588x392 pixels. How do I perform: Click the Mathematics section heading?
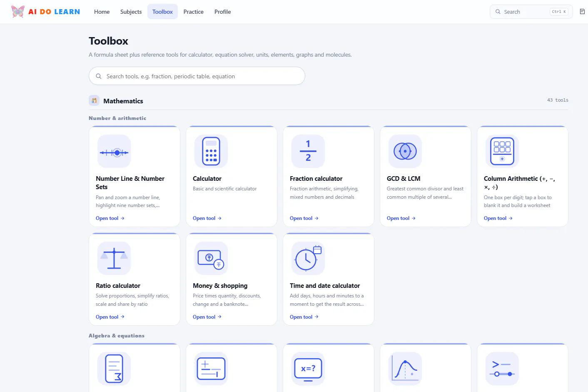(x=123, y=101)
